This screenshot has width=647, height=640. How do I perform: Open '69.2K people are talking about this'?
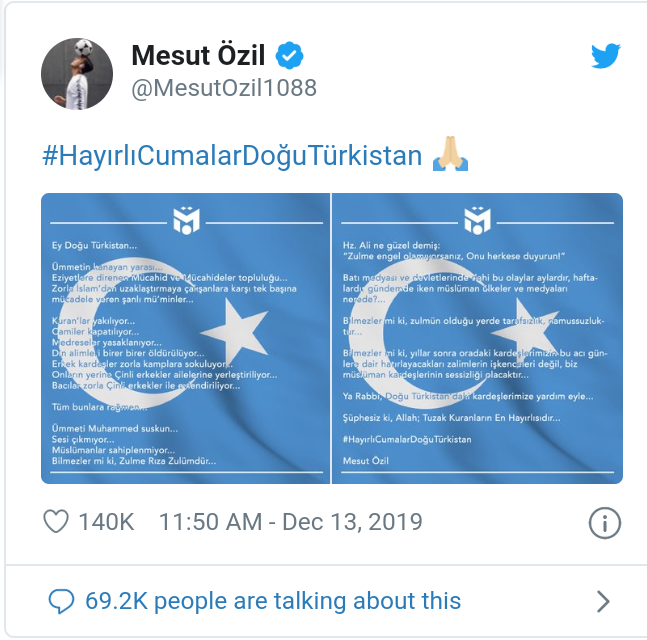(273, 601)
